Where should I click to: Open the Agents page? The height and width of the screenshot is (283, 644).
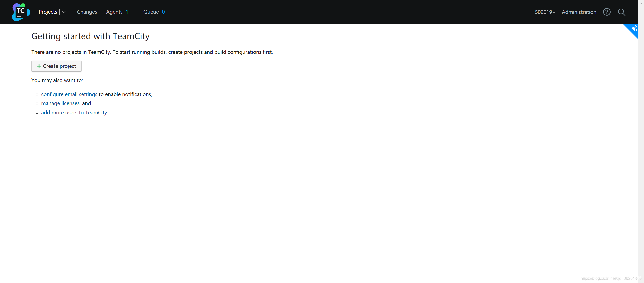pyautogui.click(x=114, y=12)
